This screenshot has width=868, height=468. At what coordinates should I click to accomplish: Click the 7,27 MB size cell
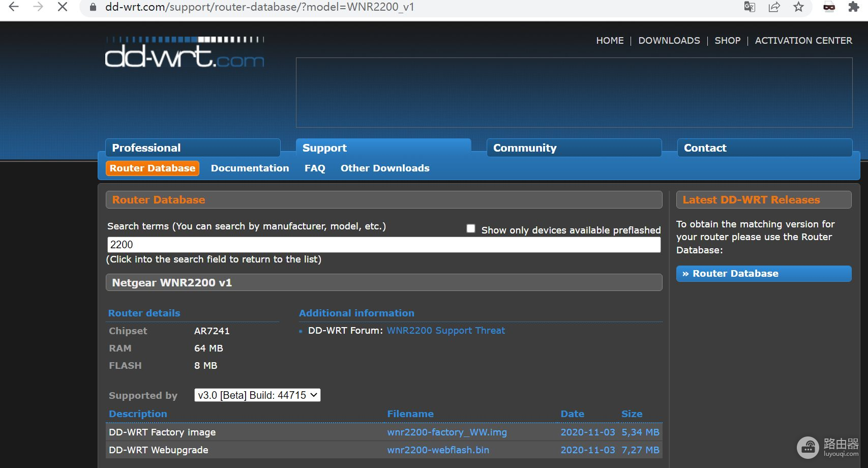(x=640, y=450)
